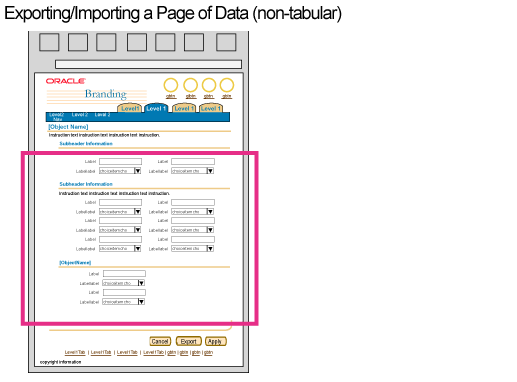
Task: Open the leftmost beige Level1 tab
Action: click(130, 108)
